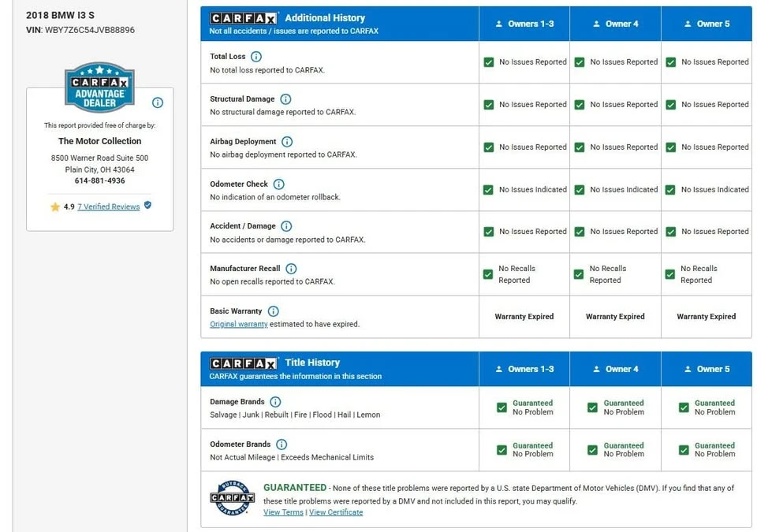This screenshot has height=532, width=757.
Task: Click the CARFAX Advantage Dealer badge
Action: point(99,87)
